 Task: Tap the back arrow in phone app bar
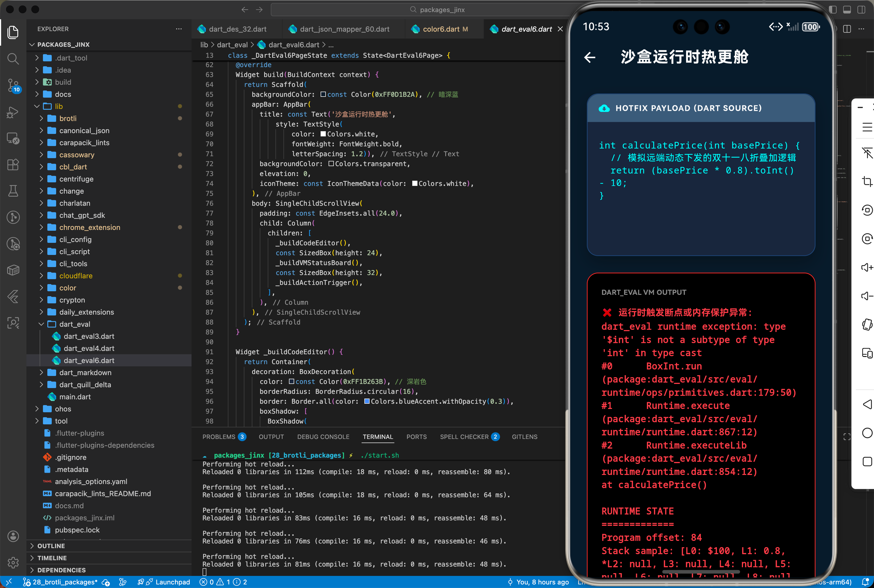590,57
